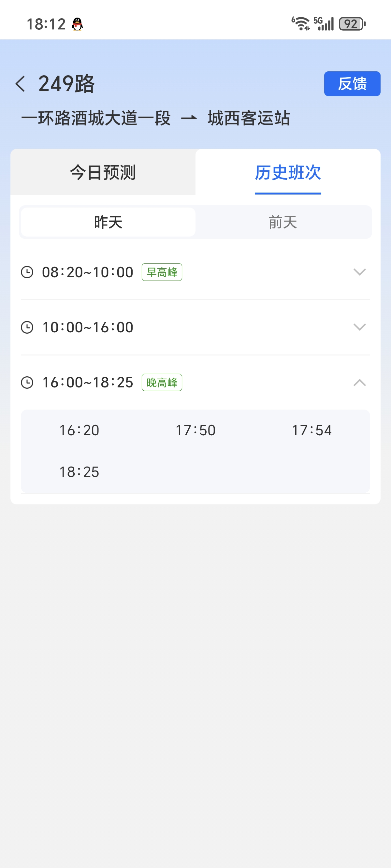Expand the 10:00~16:00 time slot

pos(359,327)
